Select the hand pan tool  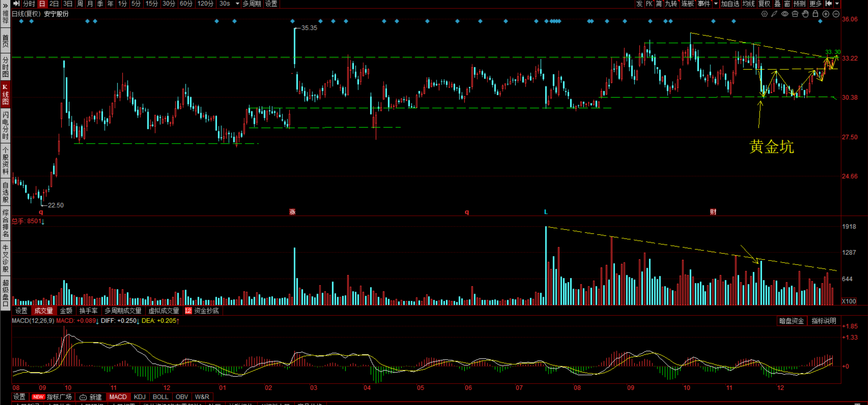tap(805, 14)
